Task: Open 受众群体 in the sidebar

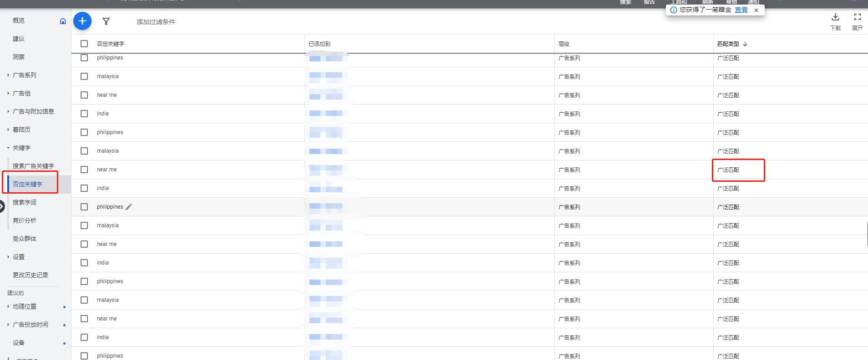Action: click(x=25, y=239)
